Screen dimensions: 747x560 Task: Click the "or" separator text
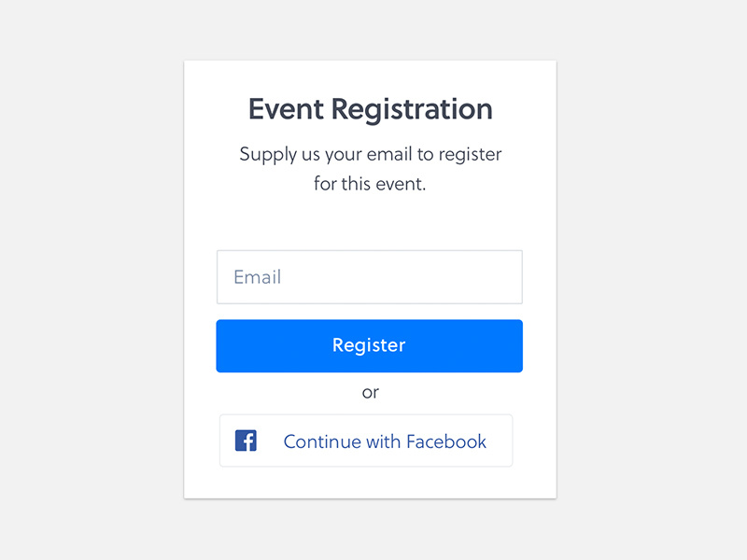[x=371, y=392]
